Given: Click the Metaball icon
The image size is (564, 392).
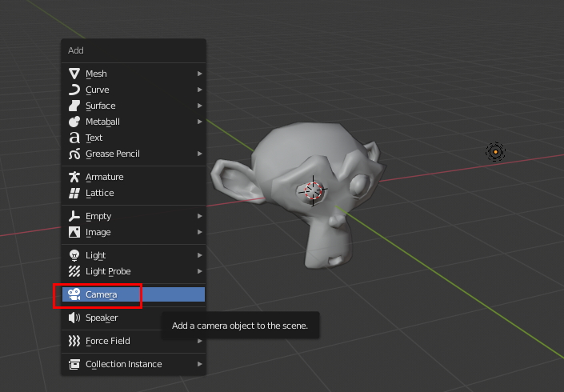Looking at the screenshot, I should 74,122.
